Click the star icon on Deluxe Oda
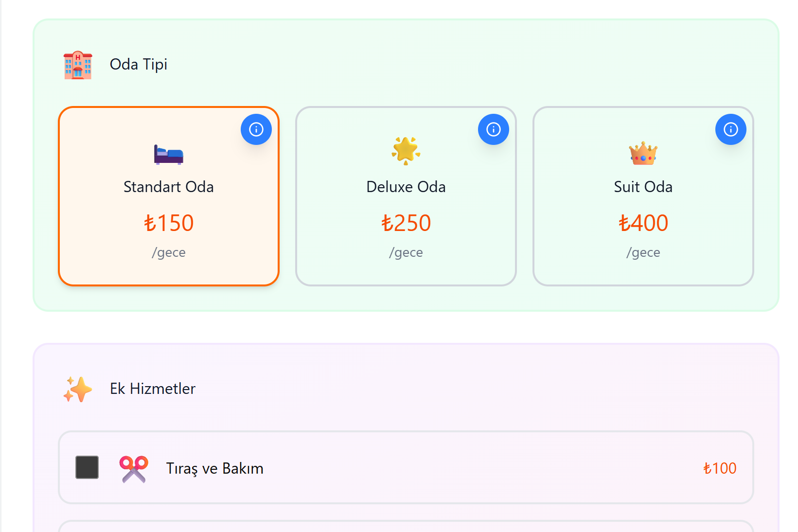The image size is (798, 532). 406,150
